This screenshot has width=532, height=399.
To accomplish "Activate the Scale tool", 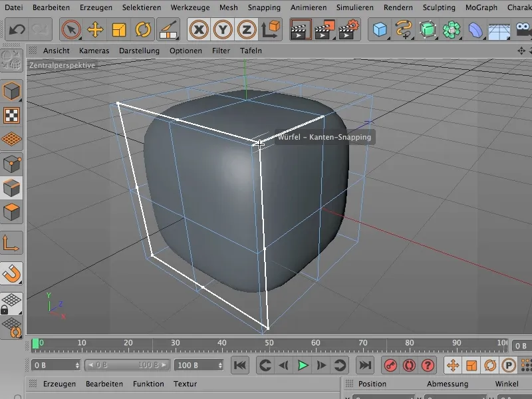I will point(119,29).
